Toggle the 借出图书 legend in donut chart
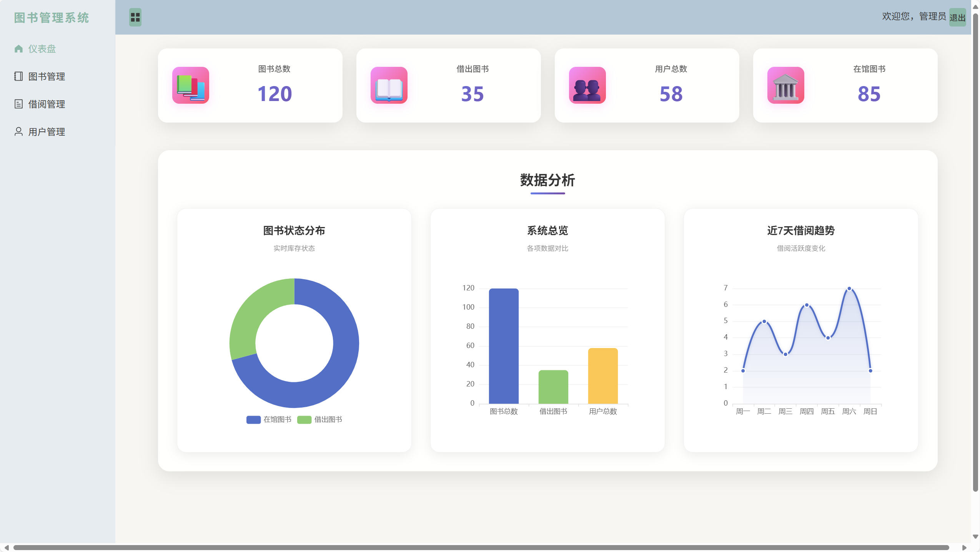The image size is (980, 552). click(x=320, y=419)
